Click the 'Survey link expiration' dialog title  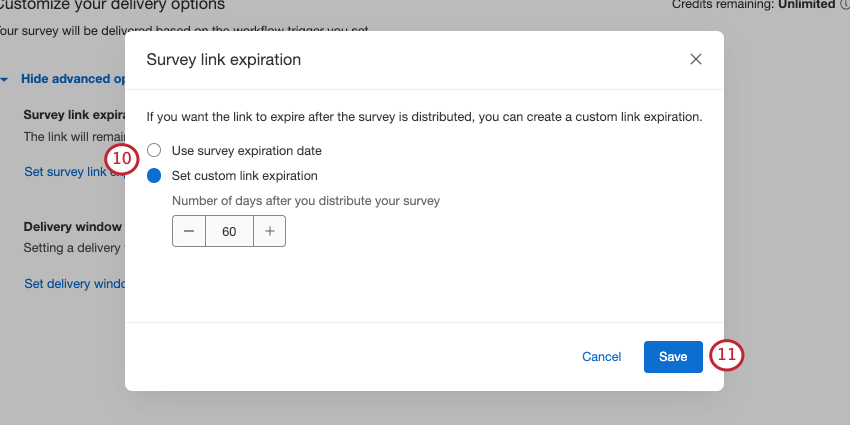[x=223, y=60]
